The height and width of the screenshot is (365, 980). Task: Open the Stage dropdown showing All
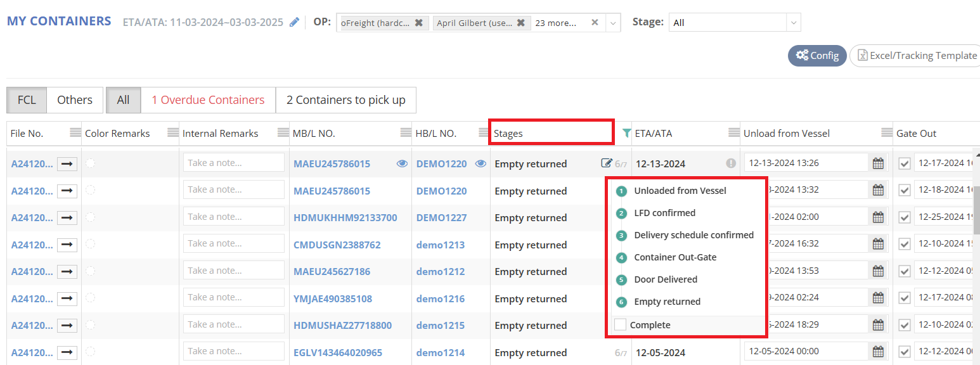[x=734, y=23]
